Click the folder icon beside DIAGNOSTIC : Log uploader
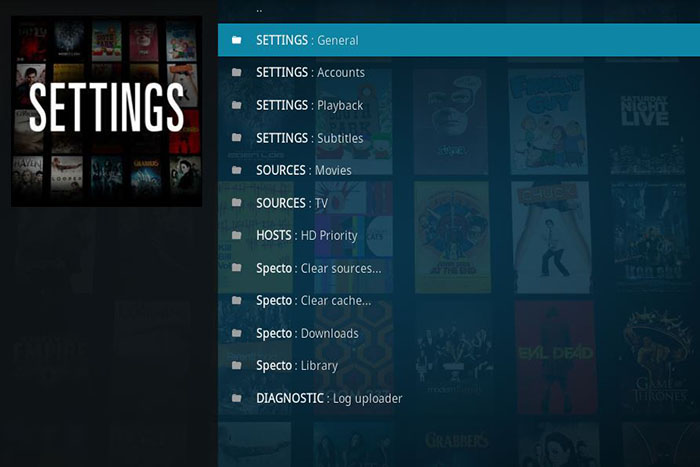 coord(237,398)
